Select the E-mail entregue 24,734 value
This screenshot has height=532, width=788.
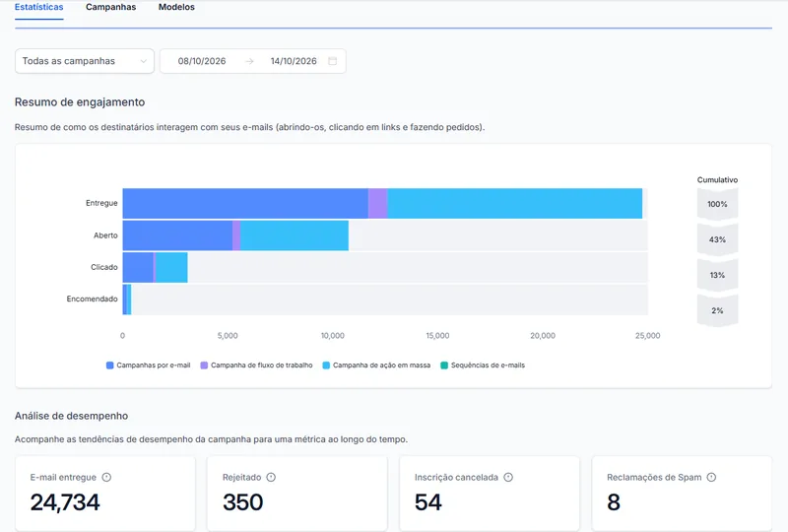click(65, 502)
